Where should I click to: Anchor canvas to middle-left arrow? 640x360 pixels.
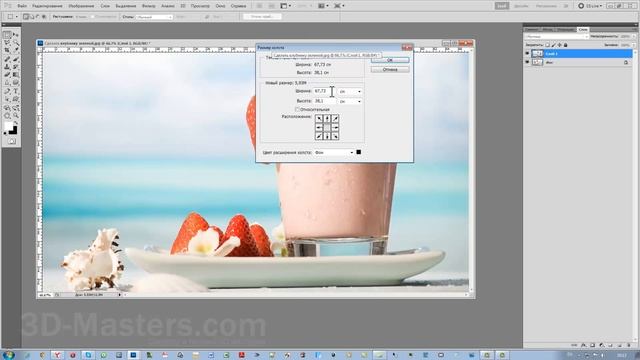point(319,127)
